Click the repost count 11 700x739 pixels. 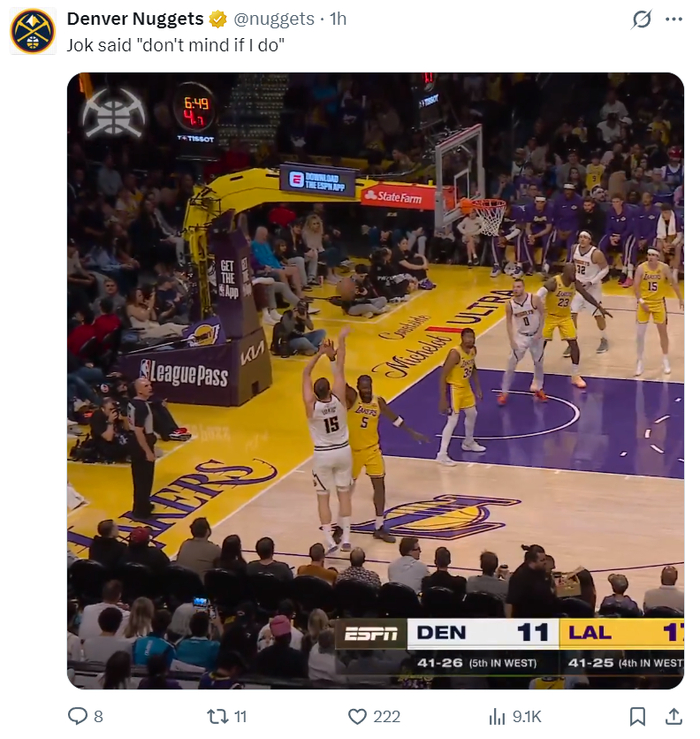(x=240, y=716)
